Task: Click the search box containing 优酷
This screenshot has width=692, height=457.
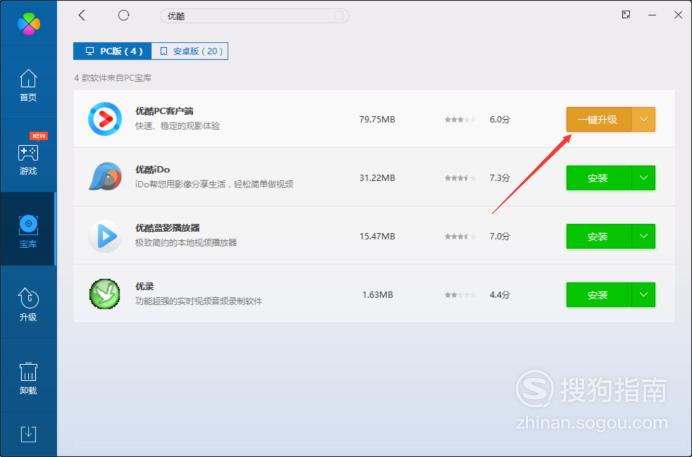Action: point(254,16)
